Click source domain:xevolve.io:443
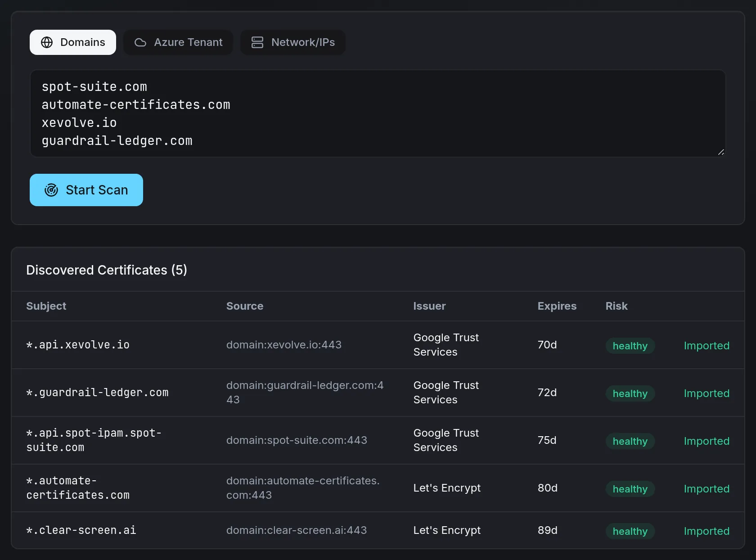 point(284,345)
